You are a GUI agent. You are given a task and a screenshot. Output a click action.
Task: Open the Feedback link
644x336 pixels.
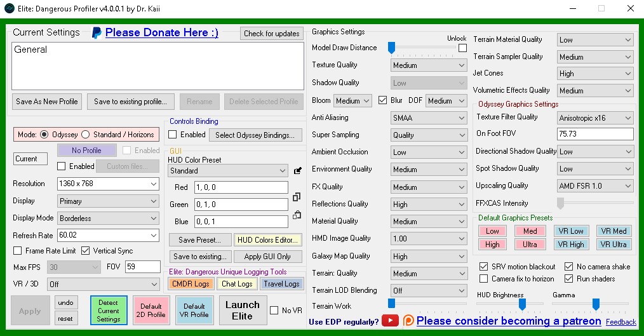coord(621,322)
